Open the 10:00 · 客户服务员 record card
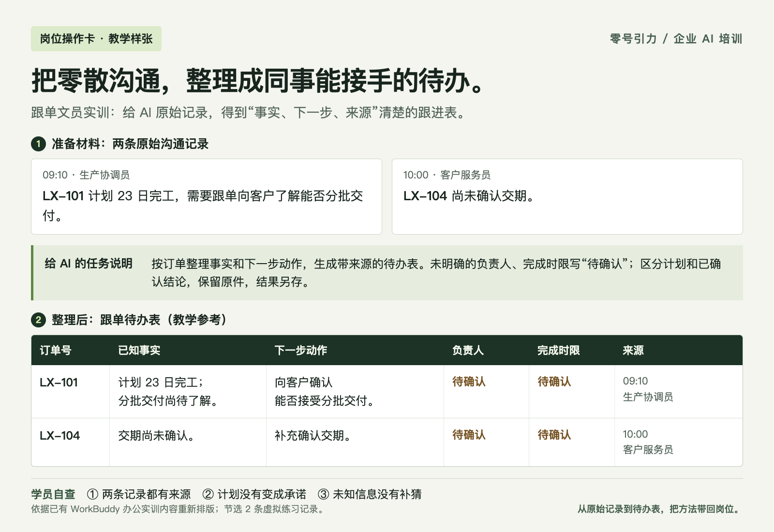774x532 pixels. click(x=567, y=196)
